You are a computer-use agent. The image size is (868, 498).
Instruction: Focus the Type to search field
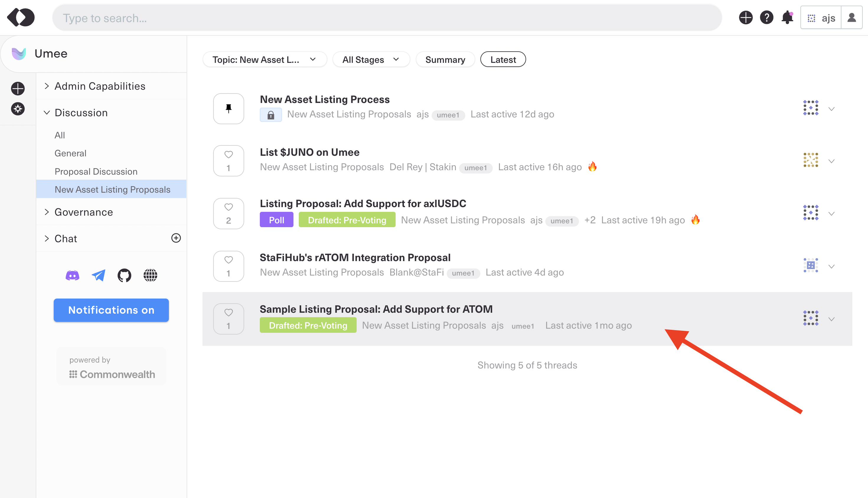387,18
